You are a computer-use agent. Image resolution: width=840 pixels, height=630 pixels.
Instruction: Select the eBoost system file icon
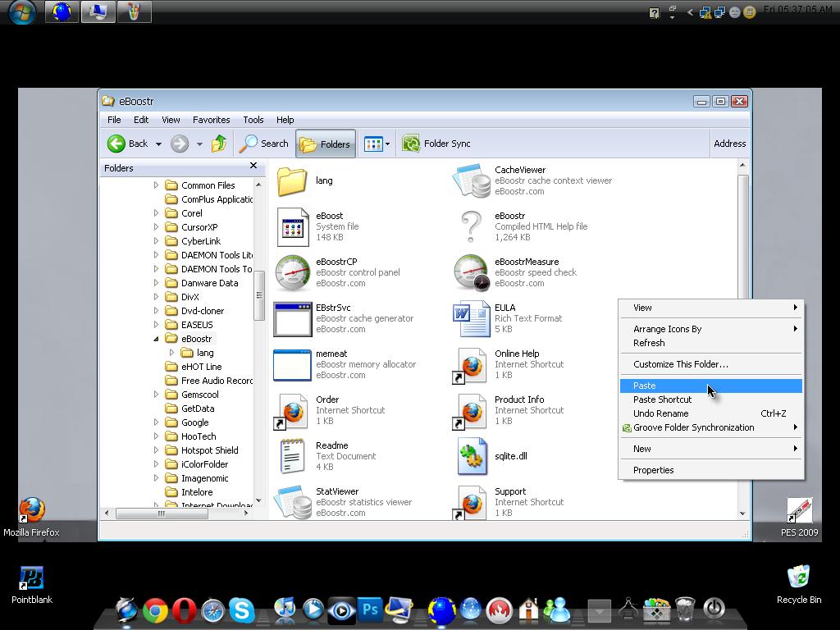coord(293,226)
